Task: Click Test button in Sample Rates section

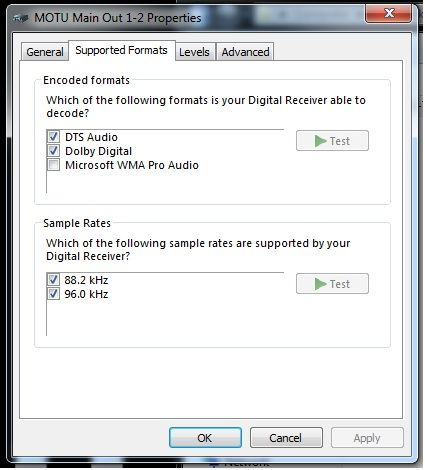Action: (332, 284)
